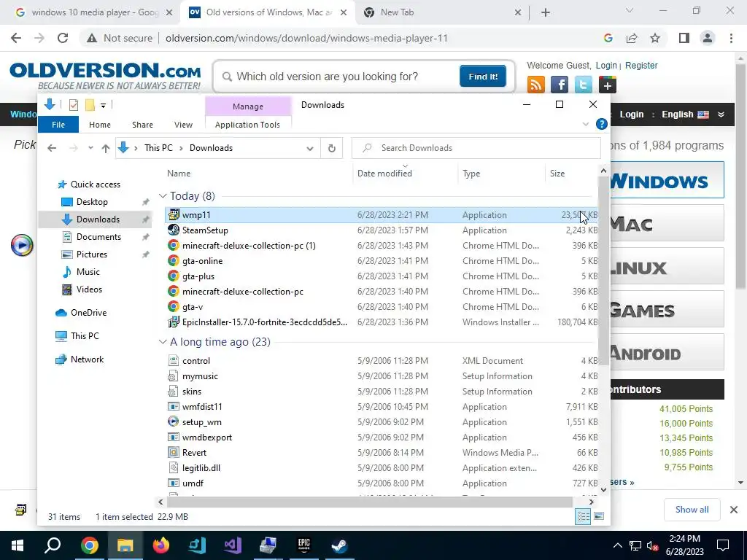Open Oldversion Facebook icon
This screenshot has width=747, height=560.
tap(560, 85)
